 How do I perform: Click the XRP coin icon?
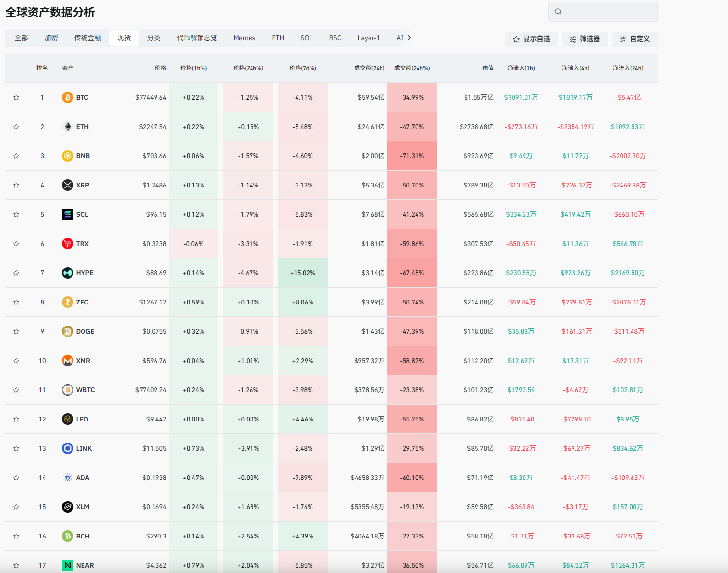point(68,185)
